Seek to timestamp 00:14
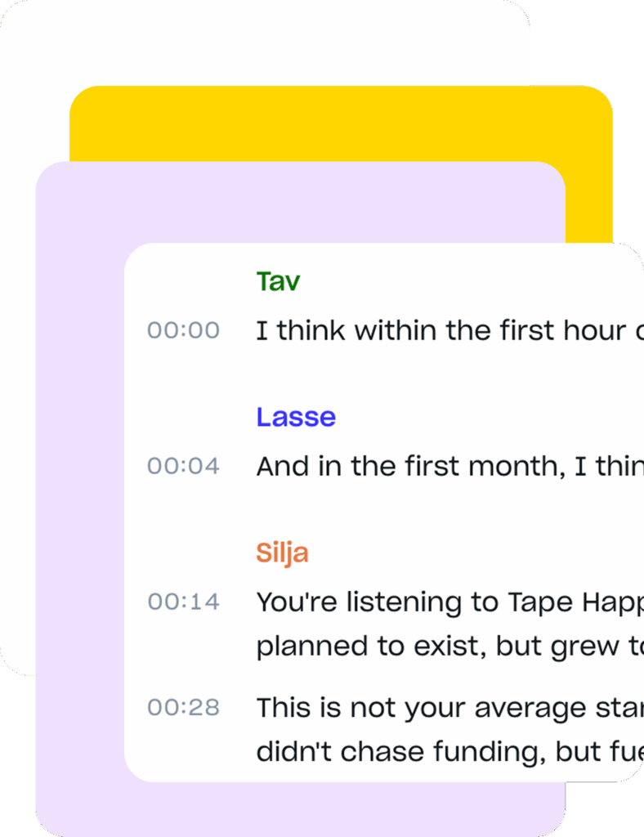 [183, 602]
